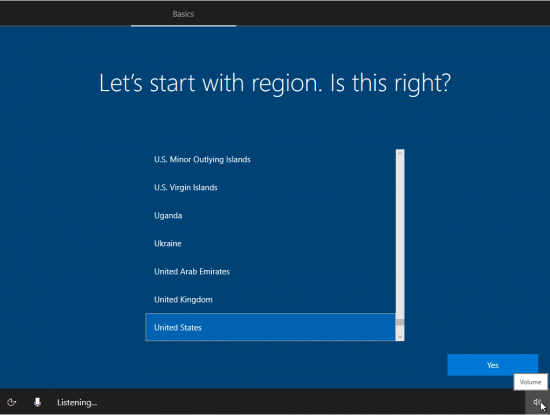Select Ukraine from the region list
Screen dimensions: 550x415
coord(270,243)
